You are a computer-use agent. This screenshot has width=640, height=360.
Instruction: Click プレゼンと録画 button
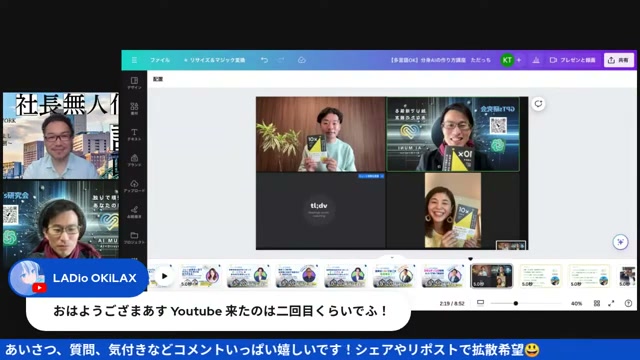(573, 60)
